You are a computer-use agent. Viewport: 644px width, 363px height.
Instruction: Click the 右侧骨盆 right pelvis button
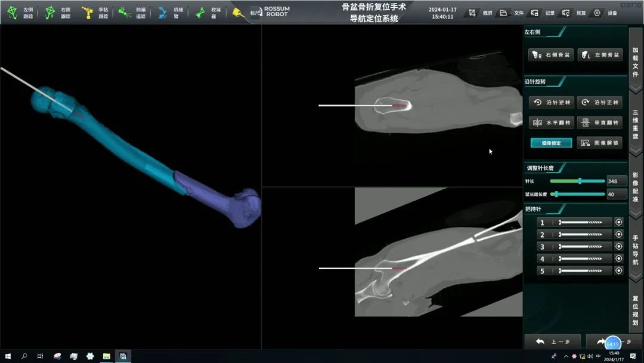click(x=552, y=55)
